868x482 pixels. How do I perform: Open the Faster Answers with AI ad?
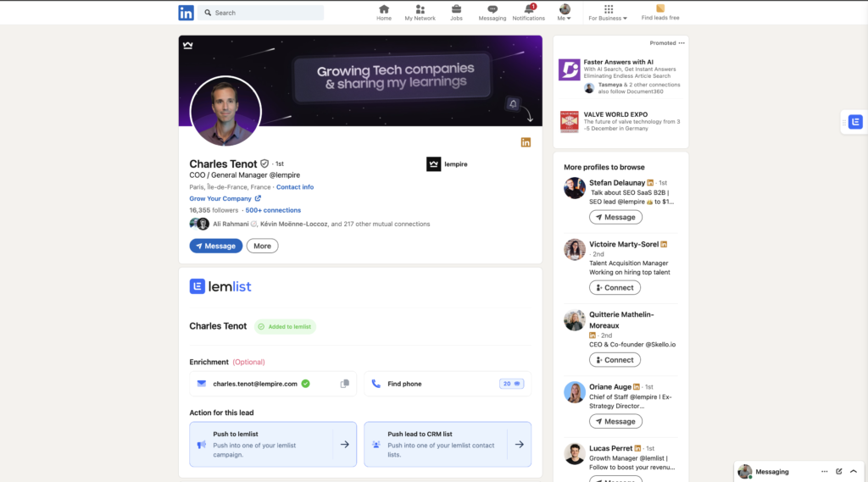point(618,62)
